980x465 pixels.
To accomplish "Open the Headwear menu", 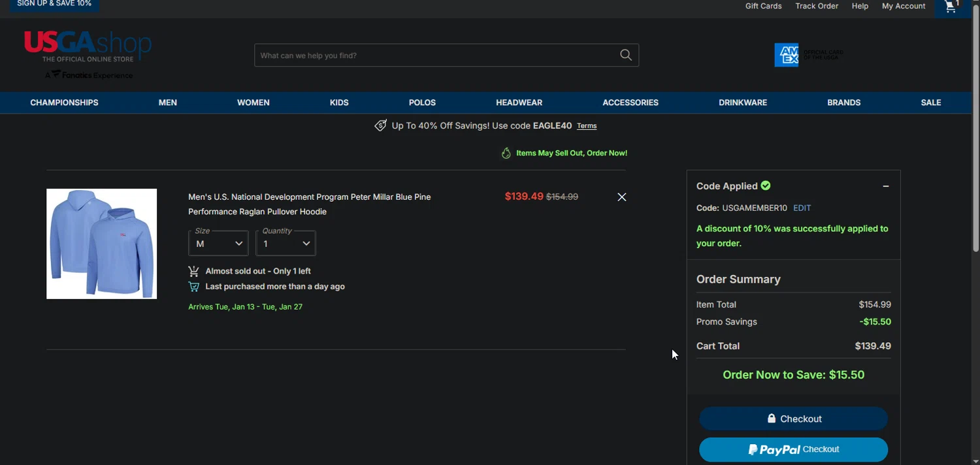I will pyautogui.click(x=519, y=103).
